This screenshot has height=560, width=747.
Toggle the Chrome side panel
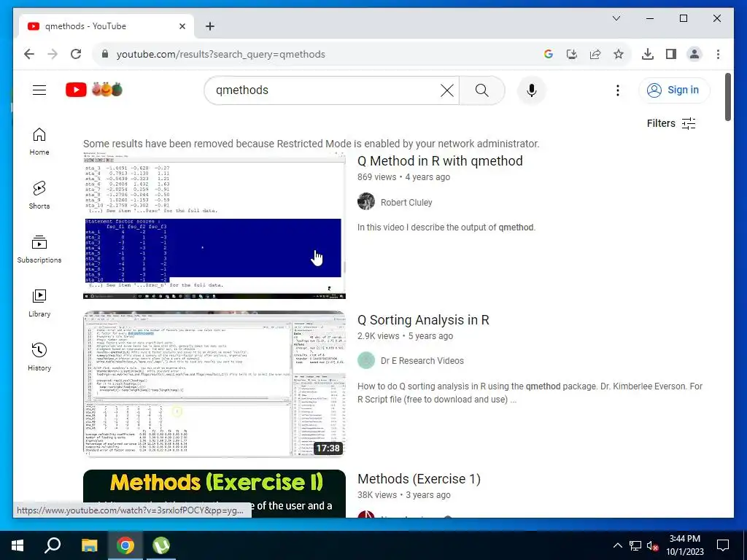click(671, 54)
